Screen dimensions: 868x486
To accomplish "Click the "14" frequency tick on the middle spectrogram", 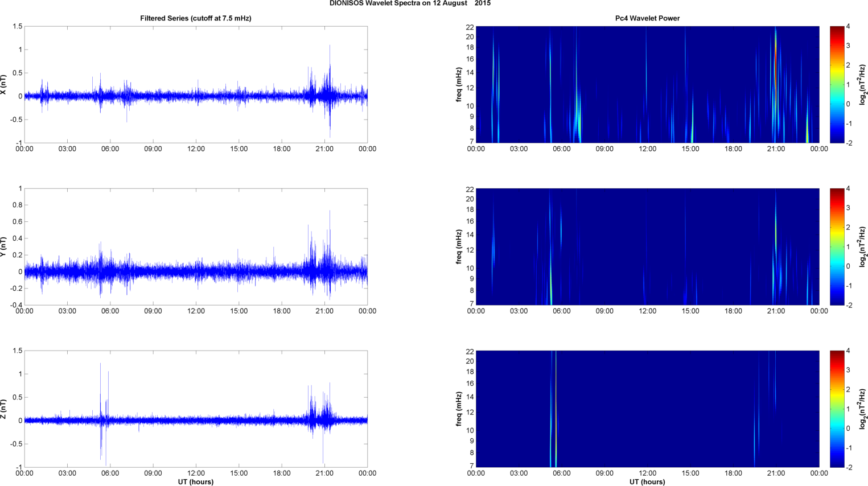I will (470, 234).
